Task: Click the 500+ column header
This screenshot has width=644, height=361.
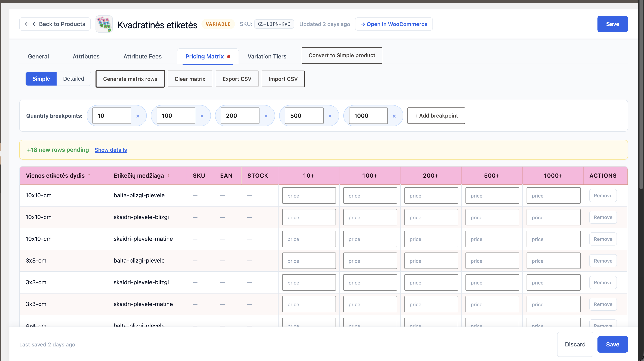Action: 492,176
